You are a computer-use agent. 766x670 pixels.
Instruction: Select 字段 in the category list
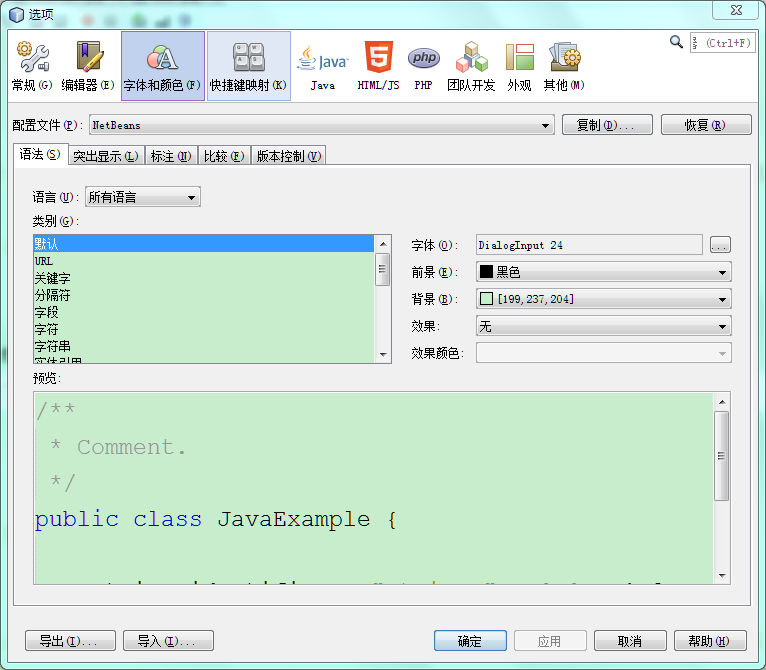pos(204,312)
